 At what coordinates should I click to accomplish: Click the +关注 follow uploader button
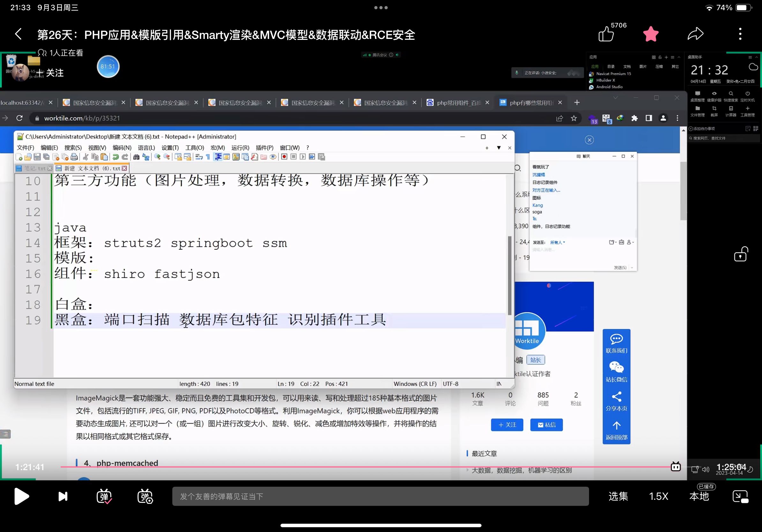tap(50, 73)
